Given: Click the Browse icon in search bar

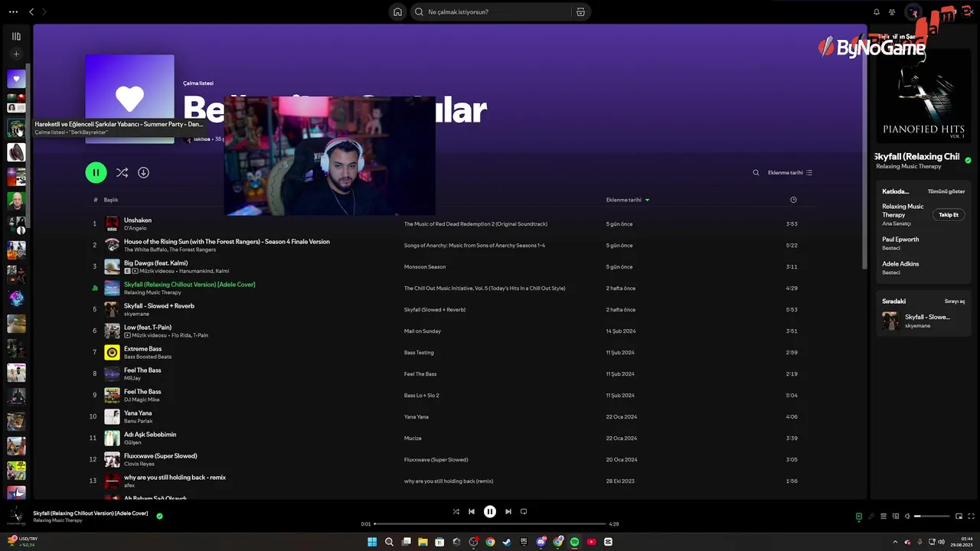Looking at the screenshot, I should click(x=580, y=11).
